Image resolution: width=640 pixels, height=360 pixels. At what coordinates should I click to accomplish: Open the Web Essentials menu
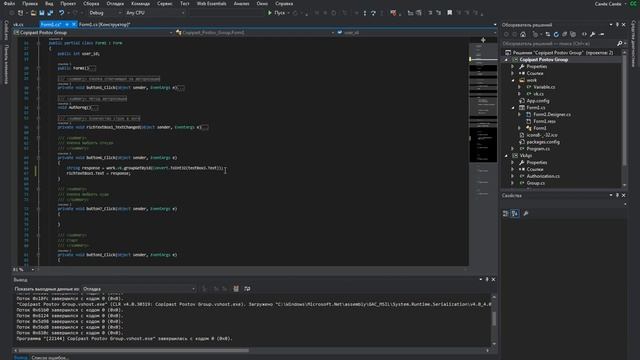(211, 4)
